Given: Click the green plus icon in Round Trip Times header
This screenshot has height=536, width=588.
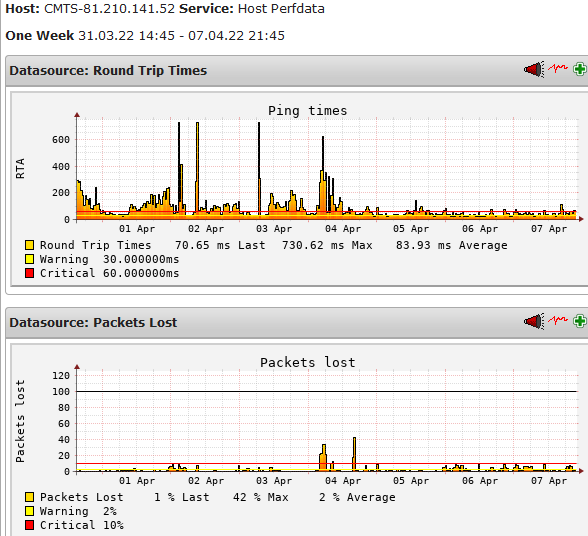Looking at the screenshot, I should pos(580,69).
